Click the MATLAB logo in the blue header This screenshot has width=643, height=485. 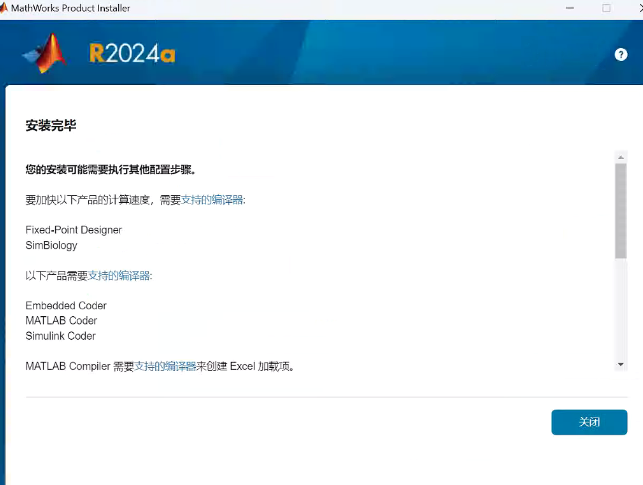click(45, 53)
